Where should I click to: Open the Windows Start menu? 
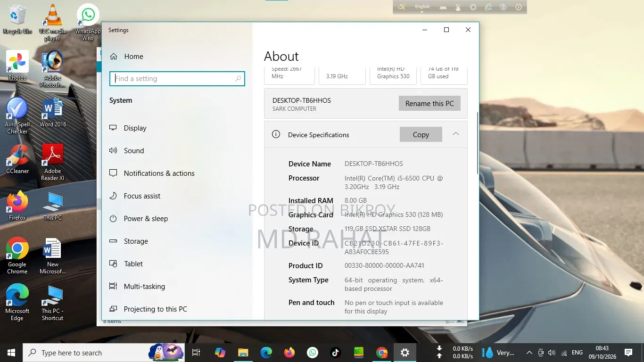point(11,353)
